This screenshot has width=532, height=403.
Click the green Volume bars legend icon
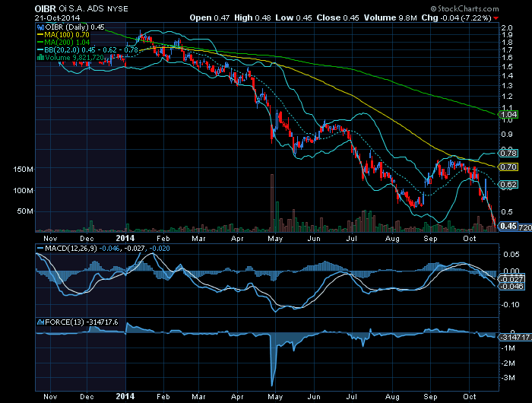40,58
